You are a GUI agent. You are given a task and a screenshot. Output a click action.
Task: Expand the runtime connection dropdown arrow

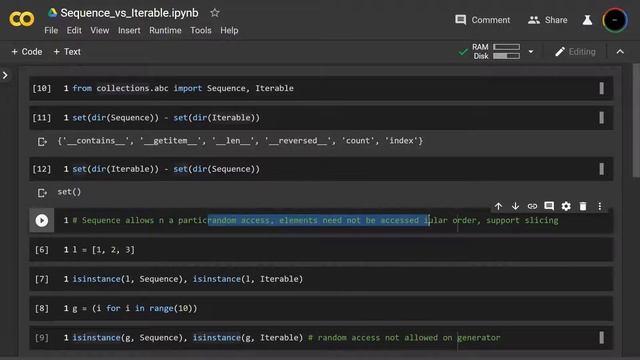531,52
